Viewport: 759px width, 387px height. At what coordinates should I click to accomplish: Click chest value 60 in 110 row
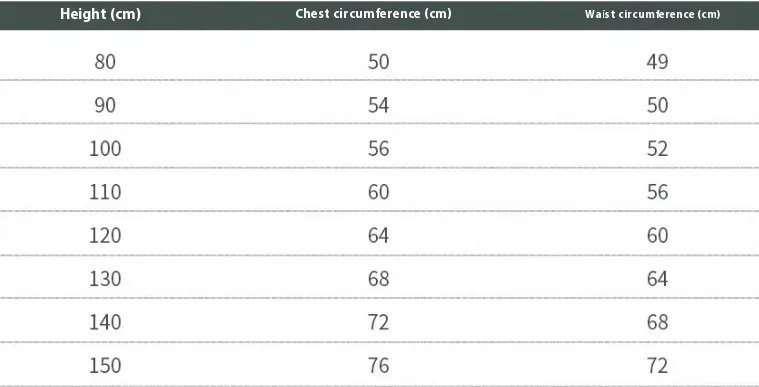(x=379, y=192)
